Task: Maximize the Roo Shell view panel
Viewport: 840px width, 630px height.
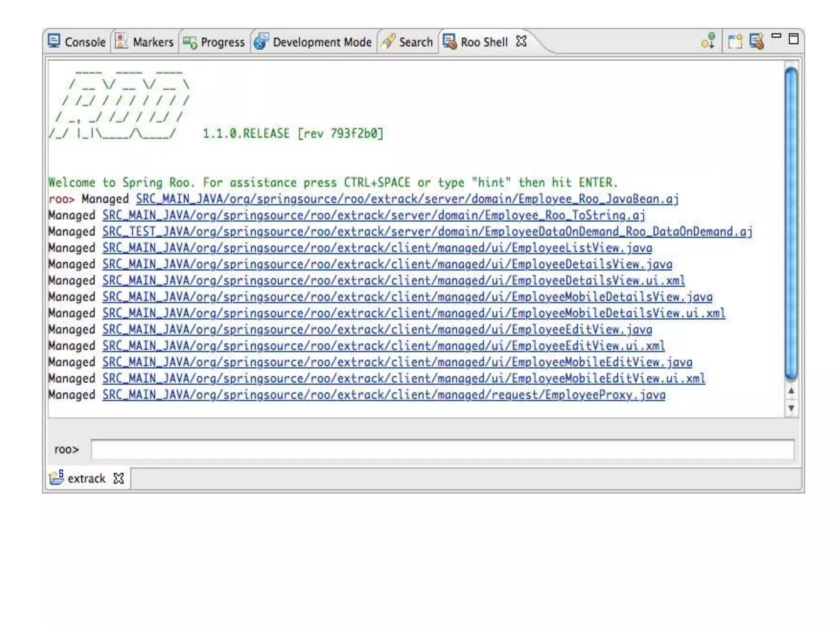Action: click(x=794, y=39)
